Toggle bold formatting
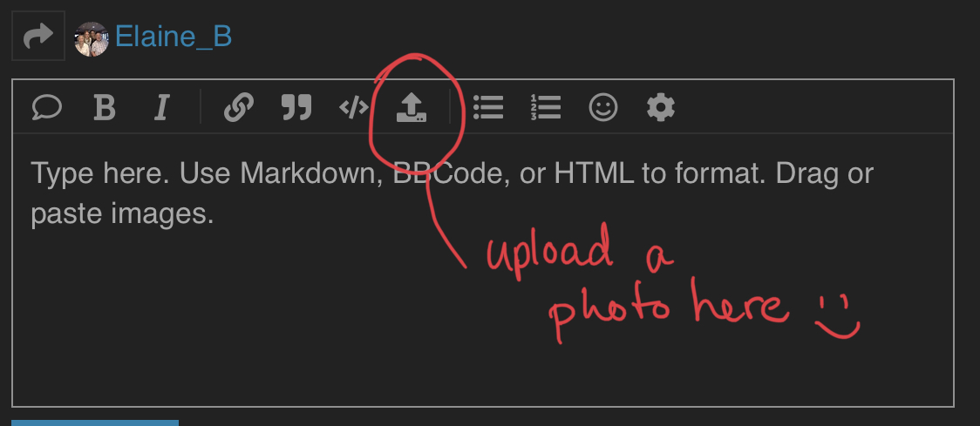 (105, 107)
